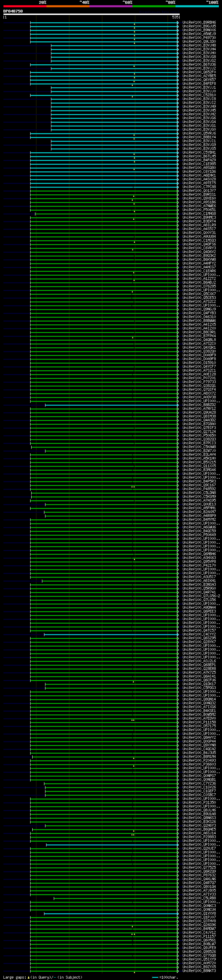The width and height of the screenshot is (222, 980).
Task: Select hit label UniRef100_C5YBH1
Action: click(x=199, y=152)
